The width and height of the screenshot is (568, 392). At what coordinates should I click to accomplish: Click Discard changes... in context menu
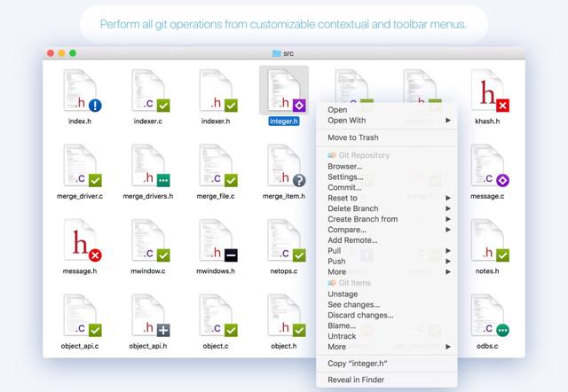point(360,315)
